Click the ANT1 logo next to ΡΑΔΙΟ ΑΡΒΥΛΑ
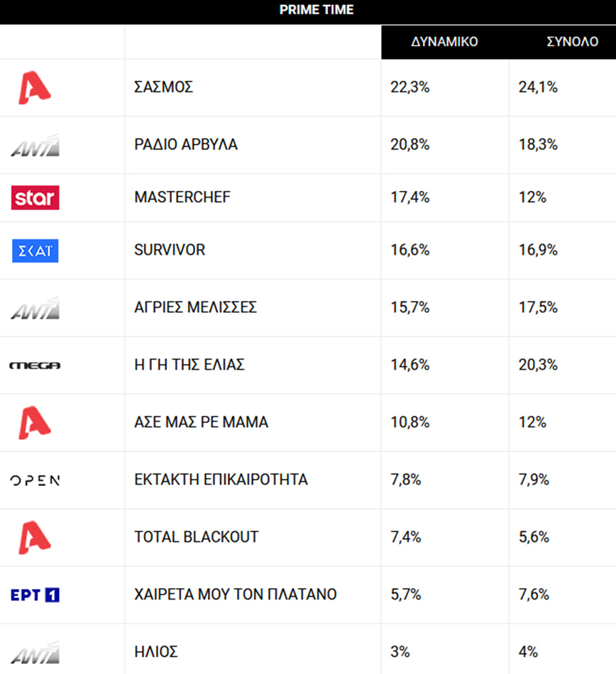 click(35, 145)
